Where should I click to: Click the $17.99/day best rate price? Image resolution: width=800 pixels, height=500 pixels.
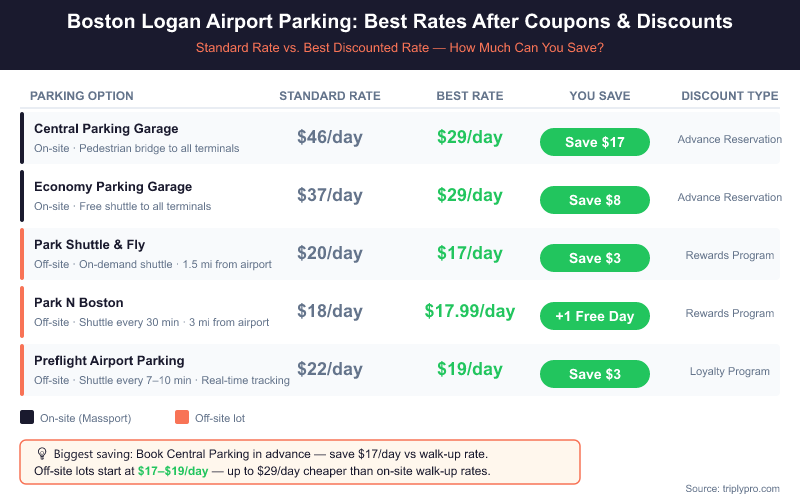coord(470,312)
